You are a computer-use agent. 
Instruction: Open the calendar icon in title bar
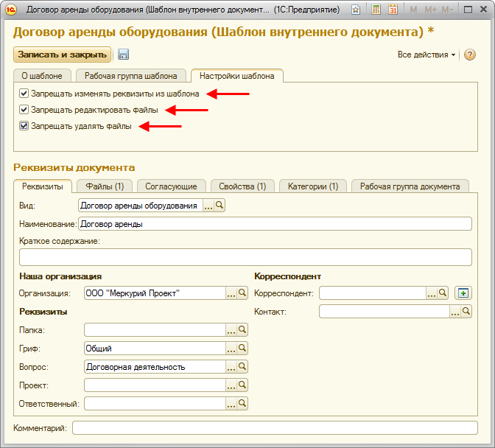[393, 10]
